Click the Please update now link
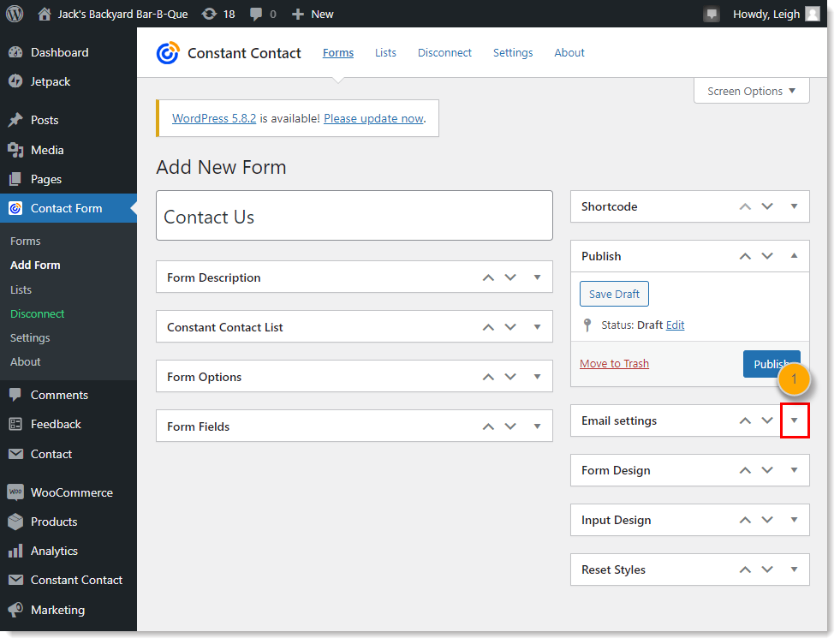Screen dimensions: 840x644 point(374,118)
